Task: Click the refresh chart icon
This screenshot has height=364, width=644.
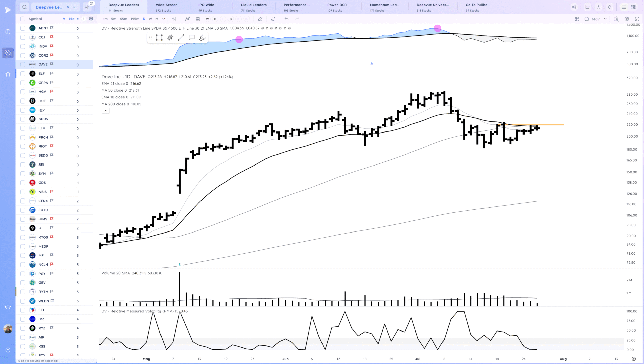Action: [273, 19]
